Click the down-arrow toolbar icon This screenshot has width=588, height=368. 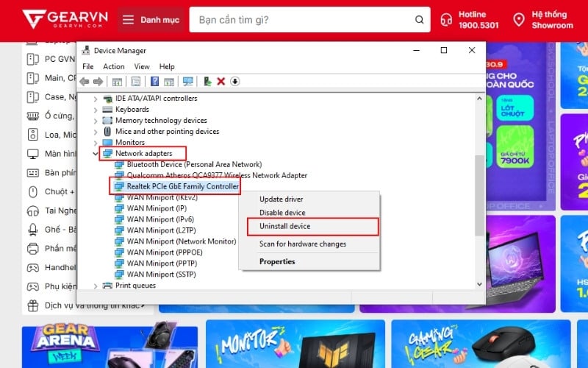(x=234, y=82)
